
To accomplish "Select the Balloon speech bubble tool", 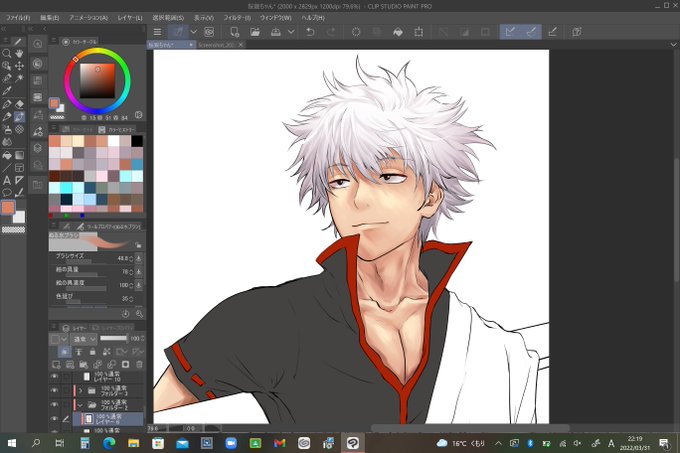I will click(x=7, y=193).
